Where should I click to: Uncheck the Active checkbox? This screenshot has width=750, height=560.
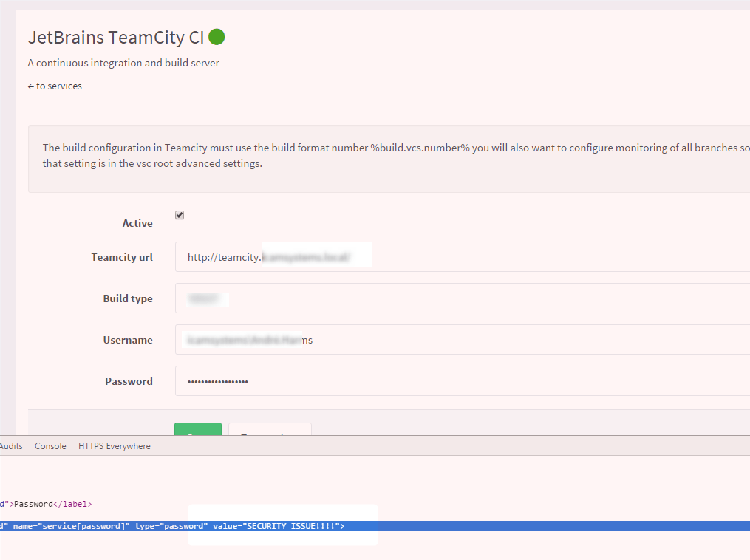pyautogui.click(x=180, y=215)
